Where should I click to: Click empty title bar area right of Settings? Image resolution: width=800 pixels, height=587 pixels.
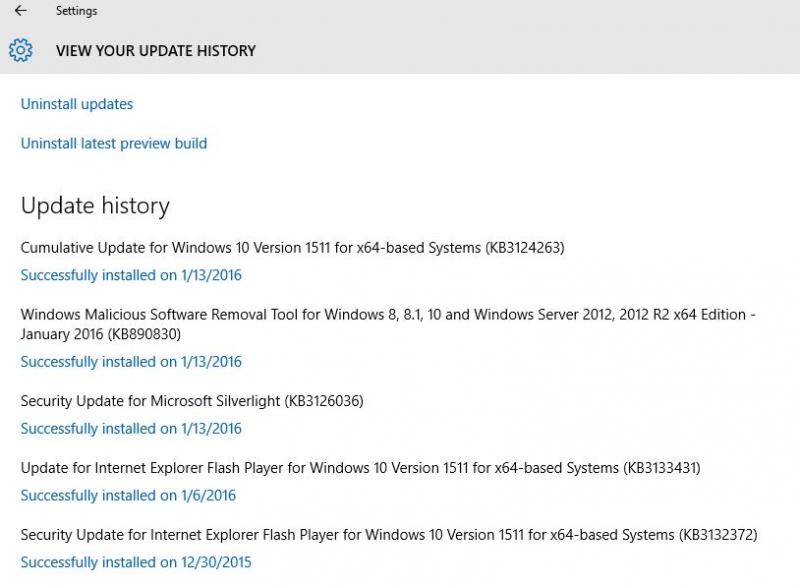(x=450, y=11)
